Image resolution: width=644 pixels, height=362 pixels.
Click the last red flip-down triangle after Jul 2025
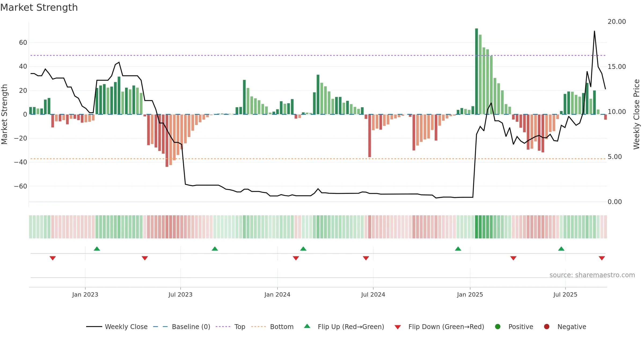coord(602,258)
